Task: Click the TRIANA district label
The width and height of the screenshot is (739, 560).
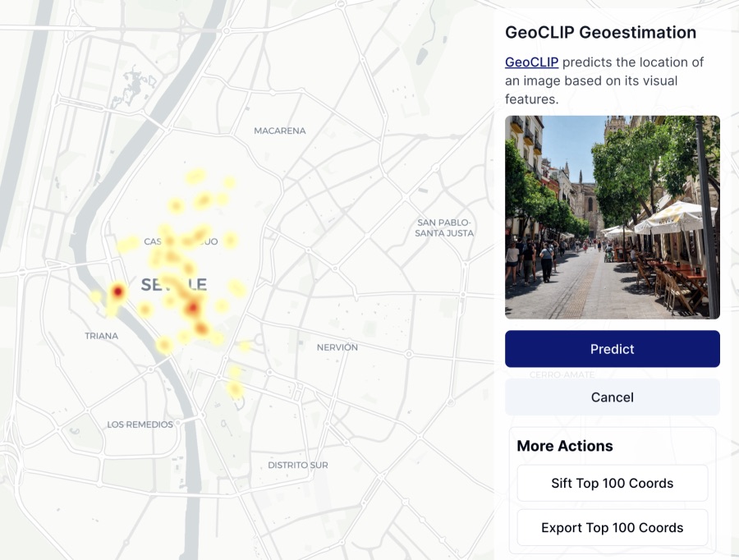Action: 101,336
